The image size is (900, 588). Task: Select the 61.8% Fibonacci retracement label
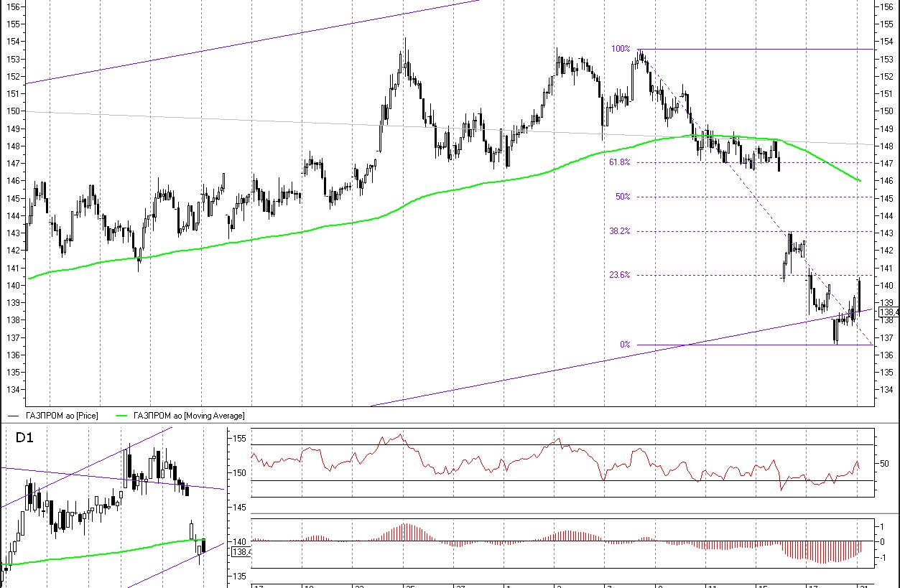pos(619,162)
